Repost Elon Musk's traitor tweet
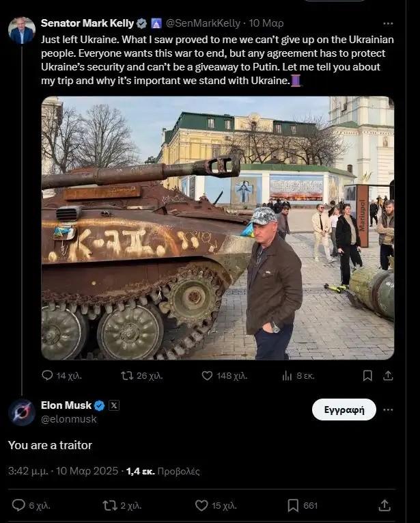 (122, 506)
